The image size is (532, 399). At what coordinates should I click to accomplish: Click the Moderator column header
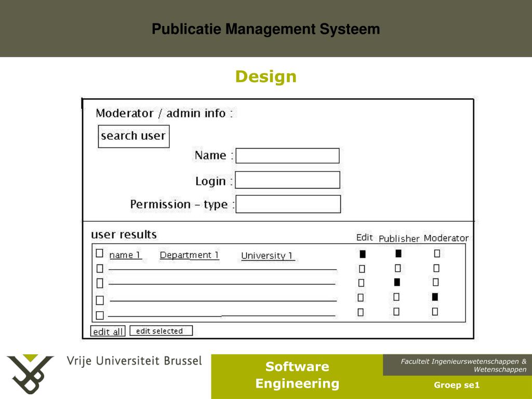point(446,238)
